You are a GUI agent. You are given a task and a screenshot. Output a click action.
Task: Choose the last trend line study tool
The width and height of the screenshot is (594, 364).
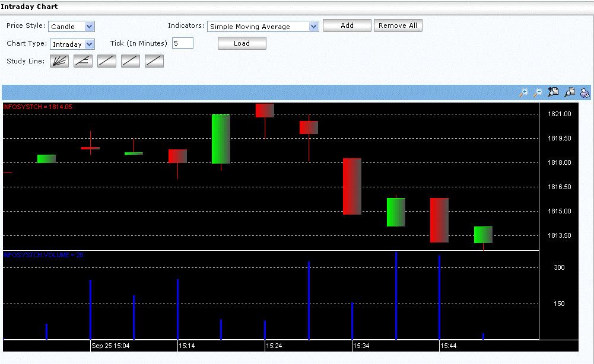[x=154, y=60]
